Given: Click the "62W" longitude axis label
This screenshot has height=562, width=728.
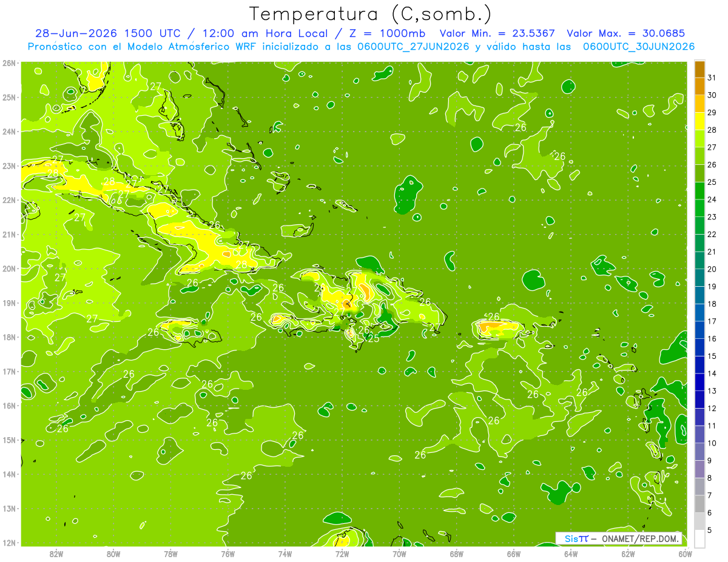Looking at the screenshot, I should click(x=628, y=554).
